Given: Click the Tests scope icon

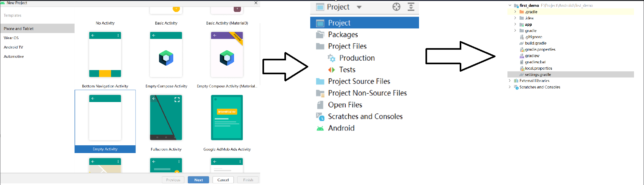Looking at the screenshot, I should (332, 70).
